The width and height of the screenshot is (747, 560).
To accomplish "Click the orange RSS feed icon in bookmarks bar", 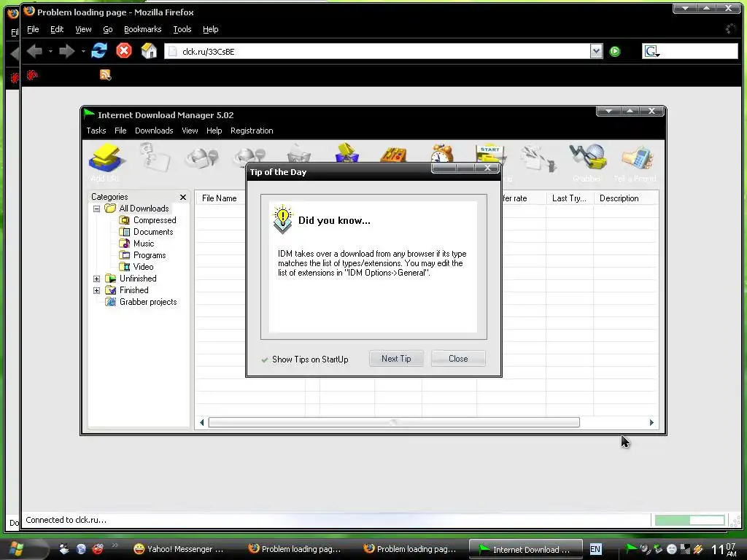I will (x=105, y=75).
